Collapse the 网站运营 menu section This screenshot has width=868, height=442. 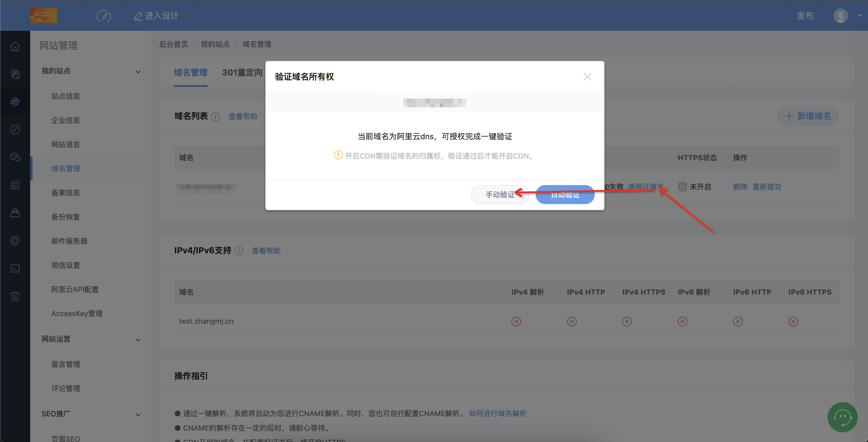click(138, 340)
